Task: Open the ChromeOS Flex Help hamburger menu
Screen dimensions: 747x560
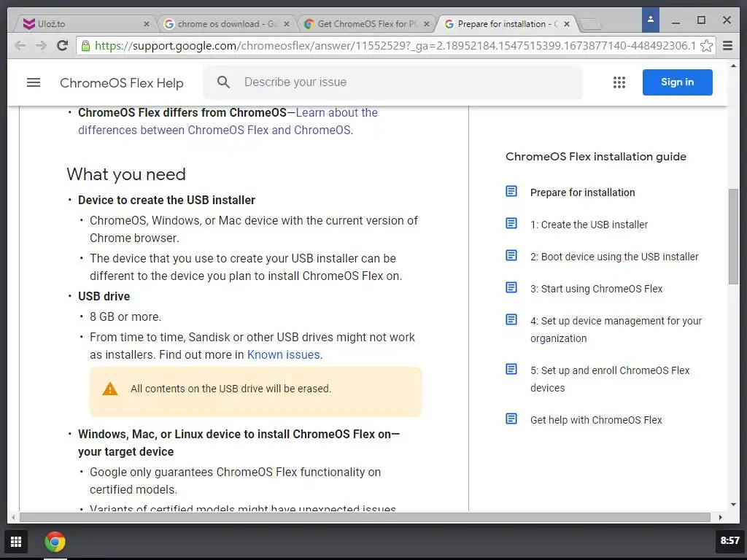Action: (x=34, y=82)
